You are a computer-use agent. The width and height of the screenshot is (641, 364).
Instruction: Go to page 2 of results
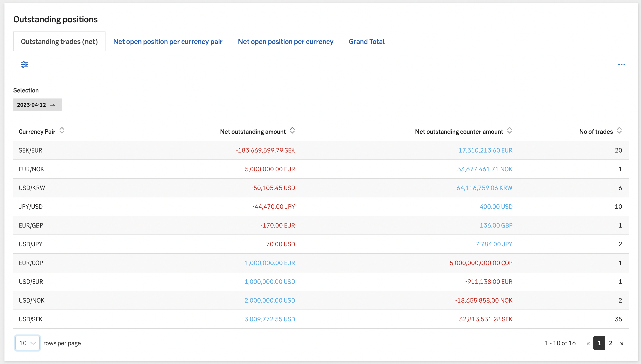tap(610, 343)
